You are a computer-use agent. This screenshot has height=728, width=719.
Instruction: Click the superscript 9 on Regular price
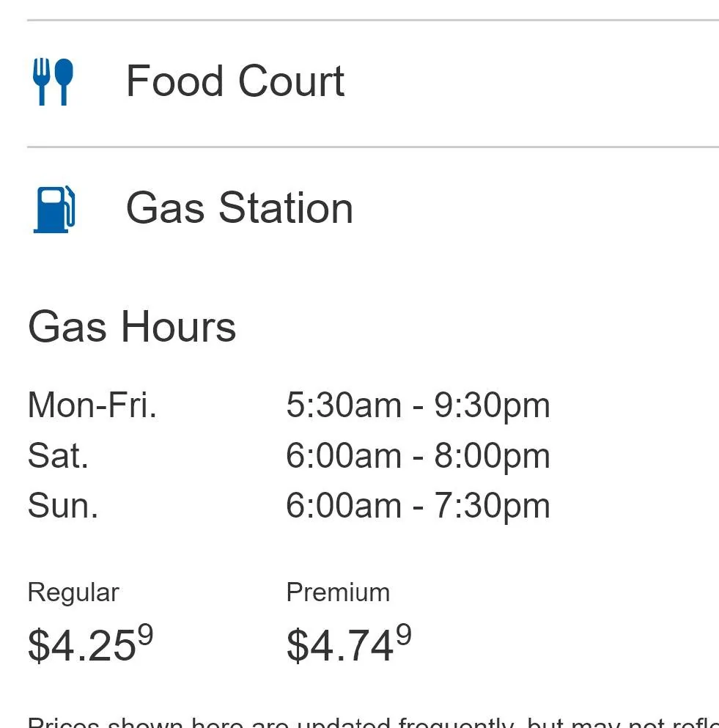(x=145, y=634)
